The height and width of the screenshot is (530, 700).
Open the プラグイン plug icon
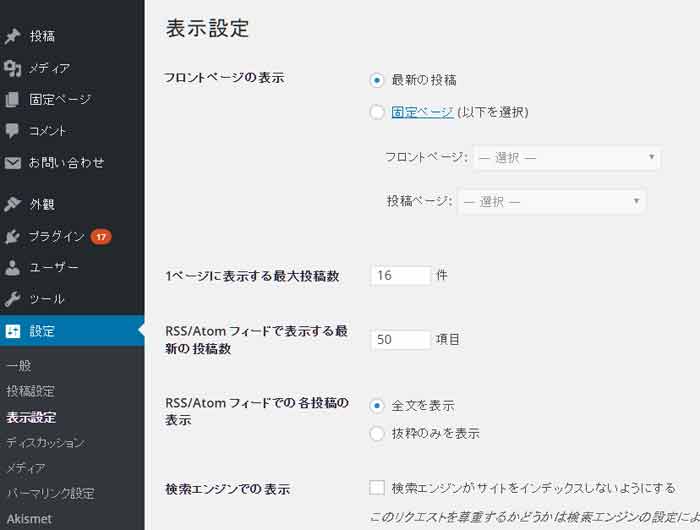tap(12, 236)
